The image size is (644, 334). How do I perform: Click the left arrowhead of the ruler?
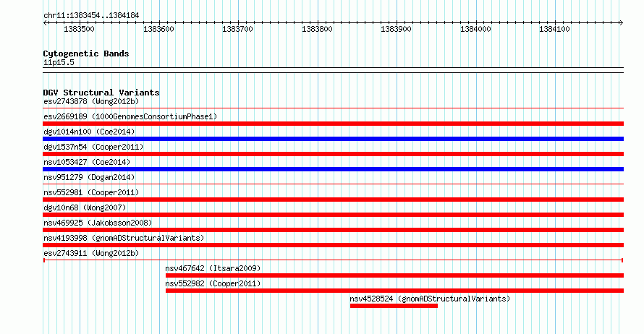coord(45,23)
